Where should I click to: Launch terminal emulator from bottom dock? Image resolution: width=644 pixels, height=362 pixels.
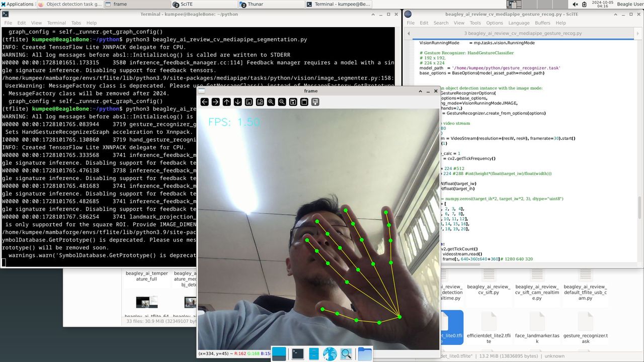[297, 354]
